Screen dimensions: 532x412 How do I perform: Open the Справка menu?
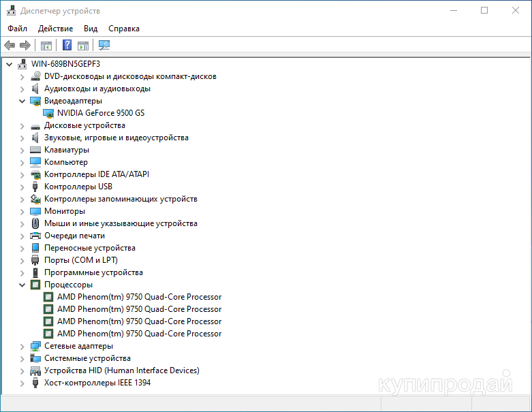[x=123, y=29]
